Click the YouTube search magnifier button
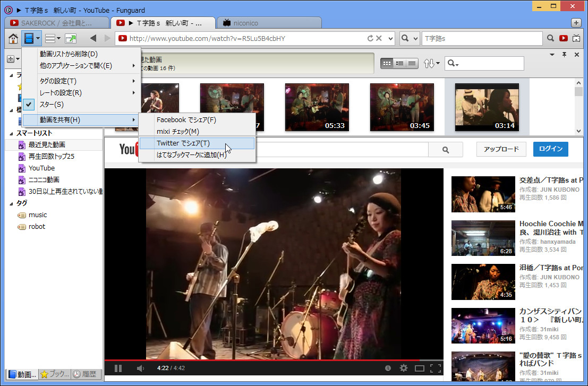This screenshot has height=386, width=588. [446, 150]
